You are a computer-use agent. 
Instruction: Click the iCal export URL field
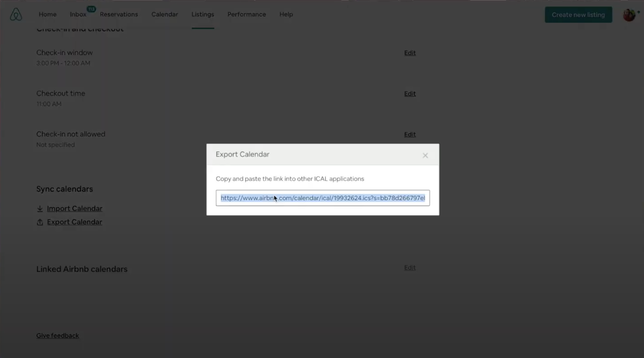tap(323, 198)
